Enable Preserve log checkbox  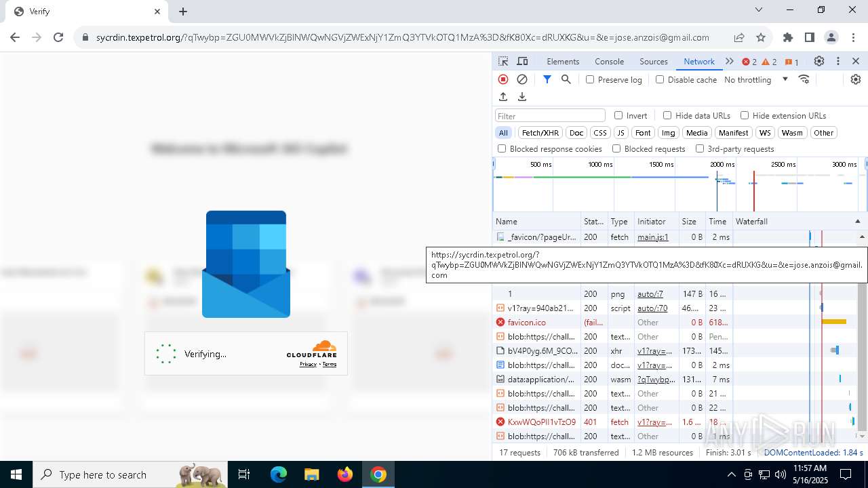pos(590,79)
